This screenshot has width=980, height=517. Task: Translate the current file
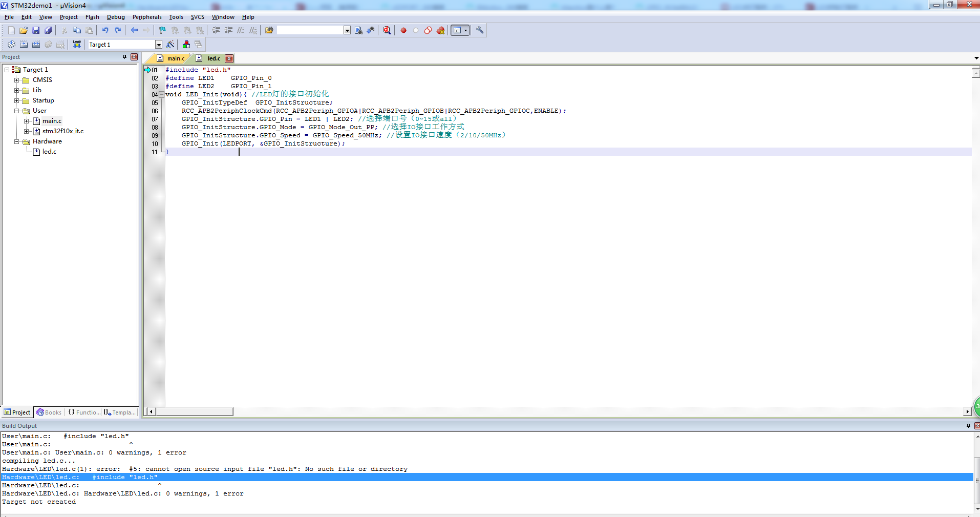click(x=11, y=45)
